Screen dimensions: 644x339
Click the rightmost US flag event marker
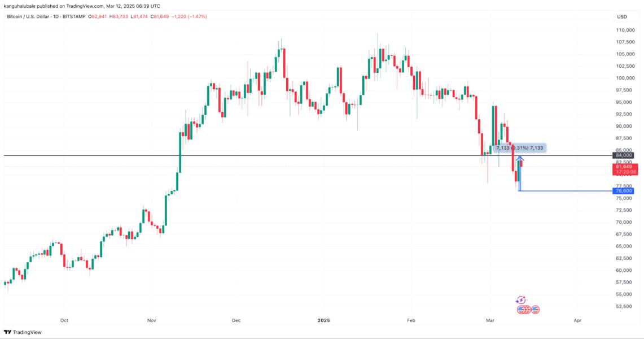[x=535, y=310]
